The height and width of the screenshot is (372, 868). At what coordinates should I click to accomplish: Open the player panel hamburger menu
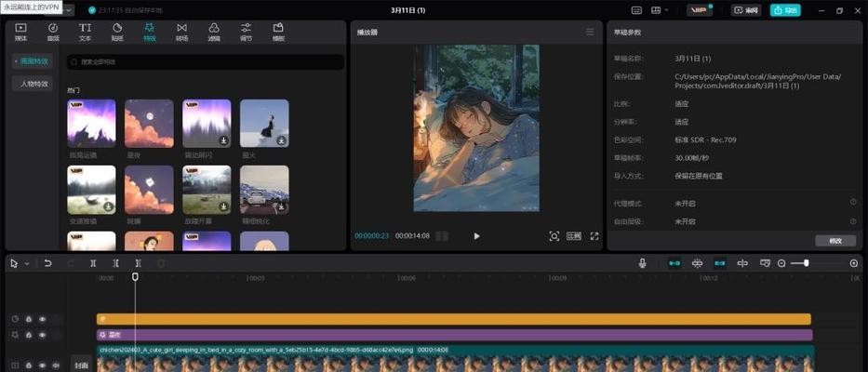pyautogui.click(x=590, y=33)
